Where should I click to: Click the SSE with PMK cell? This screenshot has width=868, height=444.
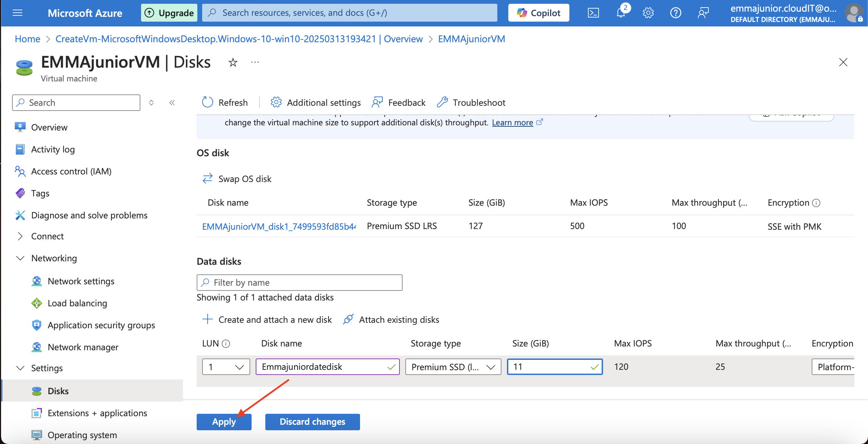[x=794, y=227]
